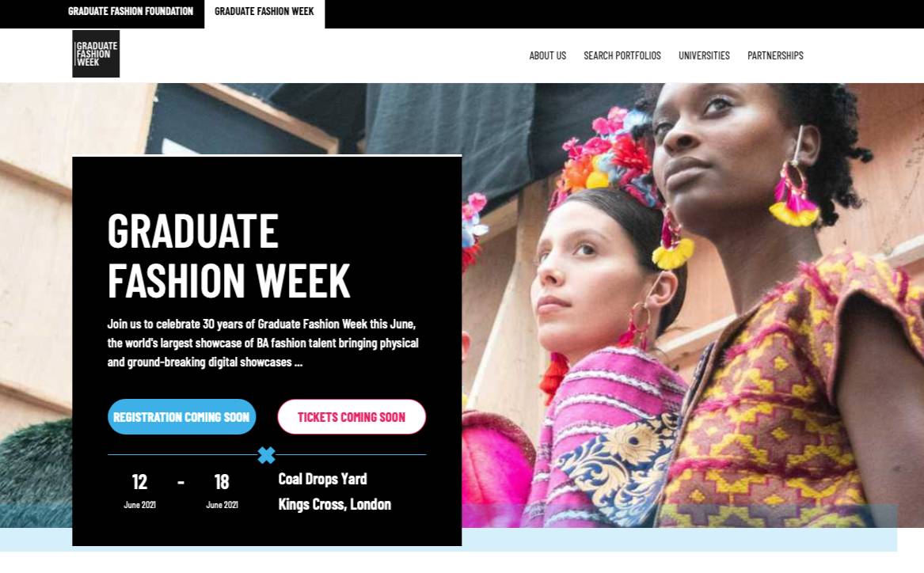Click Coal Drops Yard venue text
Image resolution: width=924 pixels, height=573 pixels.
(322, 479)
